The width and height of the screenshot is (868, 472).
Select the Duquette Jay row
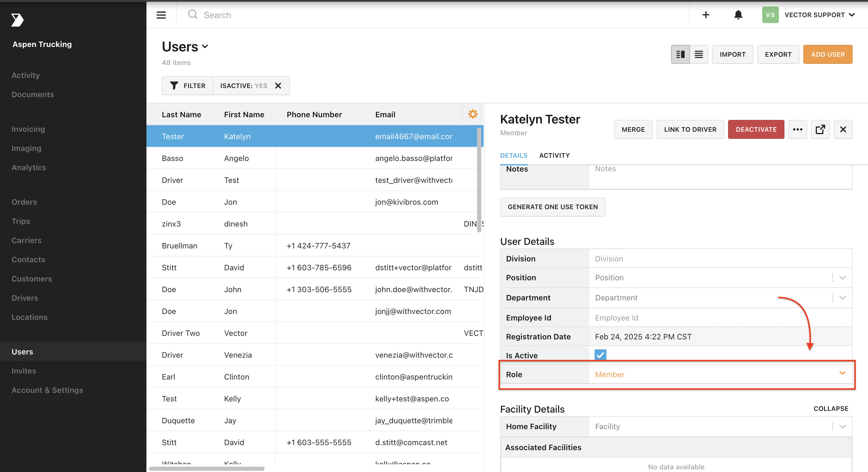pyautogui.click(x=315, y=420)
